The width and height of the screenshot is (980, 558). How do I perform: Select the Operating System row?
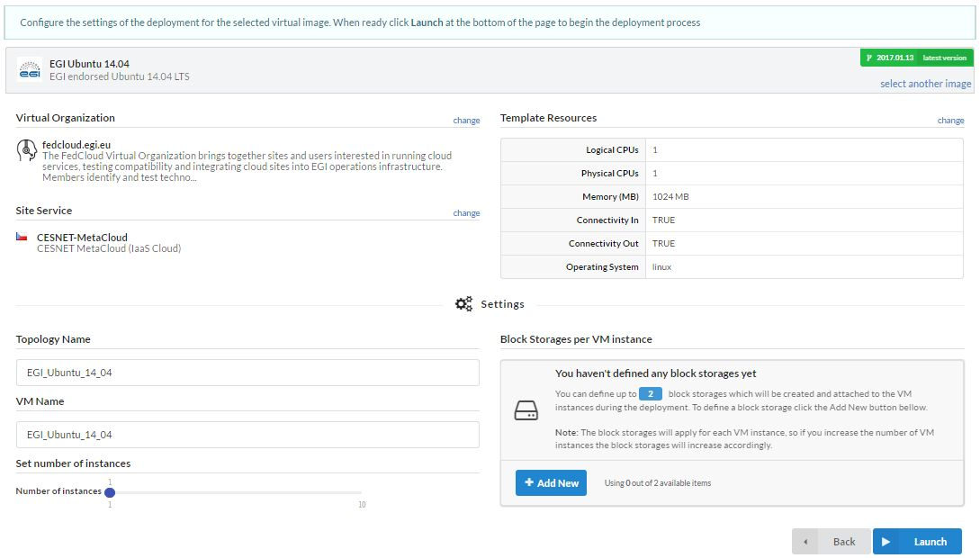pos(732,267)
